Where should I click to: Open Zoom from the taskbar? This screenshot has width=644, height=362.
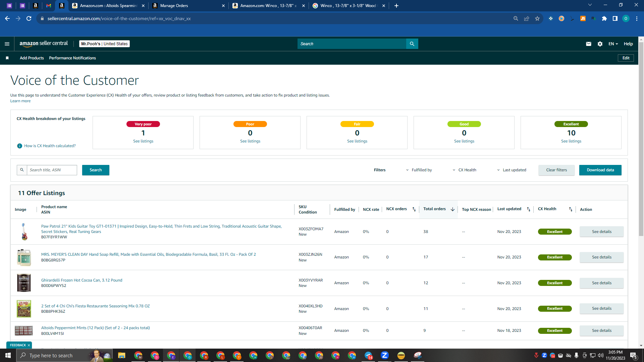pos(385,355)
